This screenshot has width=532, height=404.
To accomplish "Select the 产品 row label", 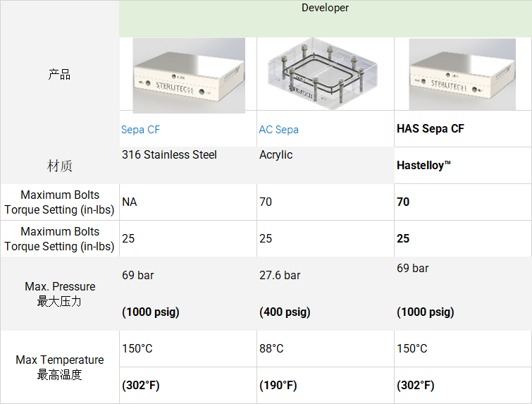I will pyautogui.click(x=59, y=74).
